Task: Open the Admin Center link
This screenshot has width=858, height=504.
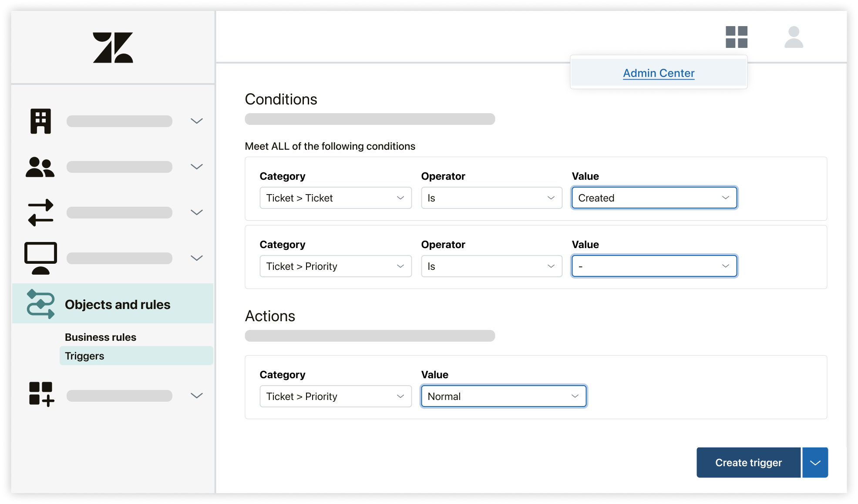Action: click(658, 73)
